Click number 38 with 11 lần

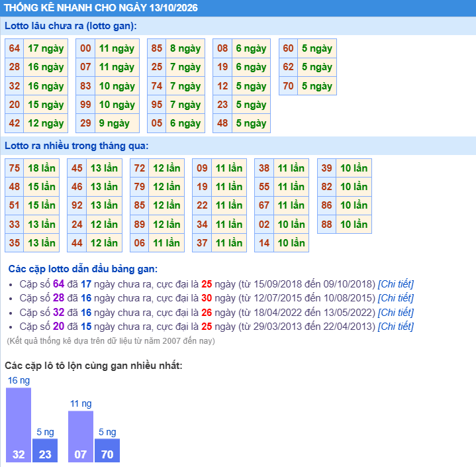click(264, 168)
